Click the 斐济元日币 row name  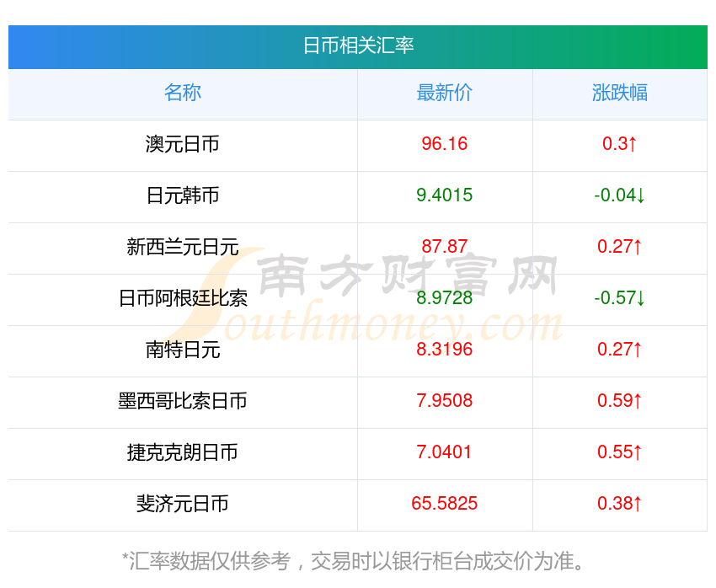pyautogui.click(x=183, y=504)
